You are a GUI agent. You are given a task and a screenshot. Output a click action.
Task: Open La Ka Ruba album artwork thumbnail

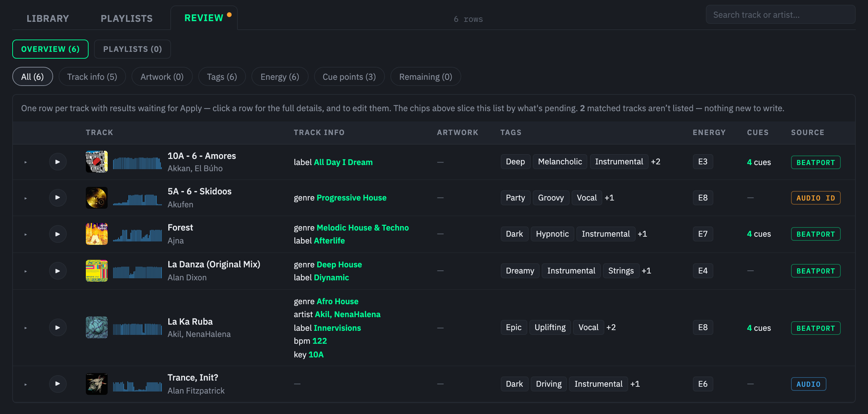click(97, 328)
